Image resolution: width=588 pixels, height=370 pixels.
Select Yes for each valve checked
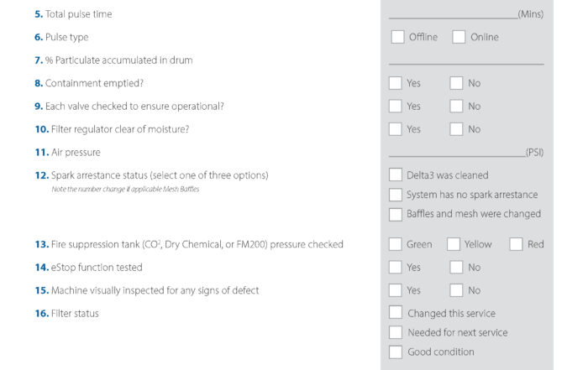click(396, 106)
